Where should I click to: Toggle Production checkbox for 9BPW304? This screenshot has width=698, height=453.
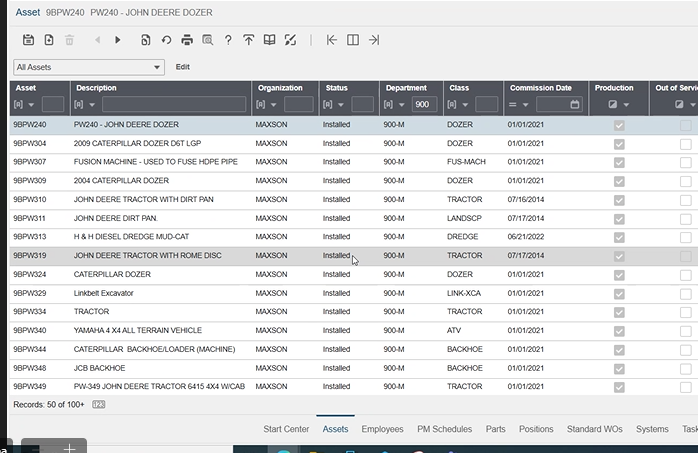coord(619,144)
